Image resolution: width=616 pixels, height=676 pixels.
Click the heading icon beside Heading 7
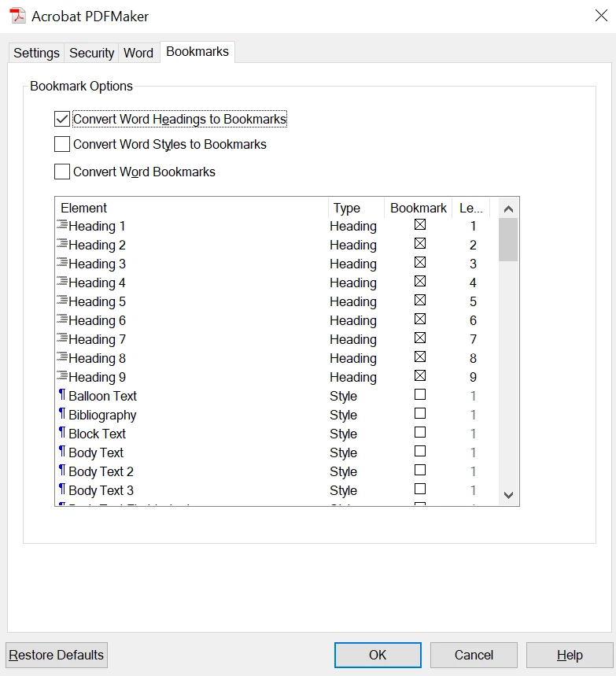62,338
